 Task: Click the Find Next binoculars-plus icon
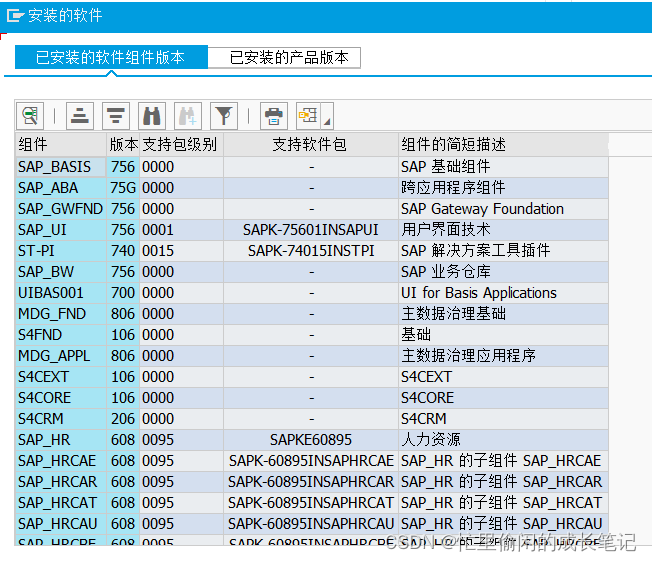188,116
